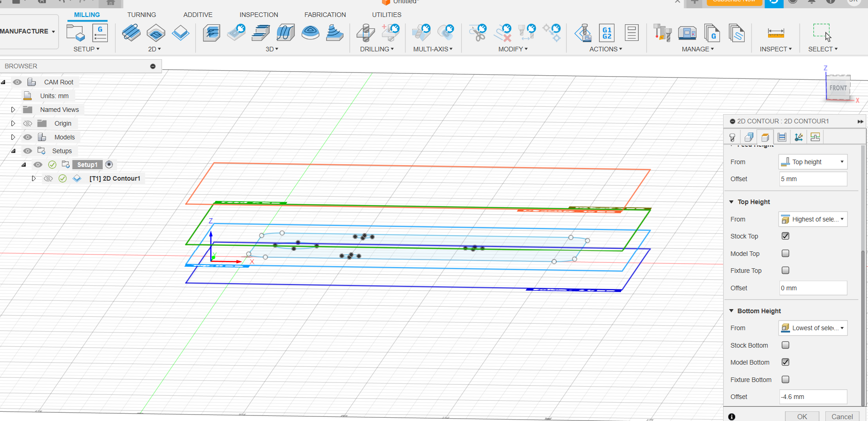Click the Feed Height Offset field '5 mm'
The height and width of the screenshot is (421, 868).
coord(813,179)
